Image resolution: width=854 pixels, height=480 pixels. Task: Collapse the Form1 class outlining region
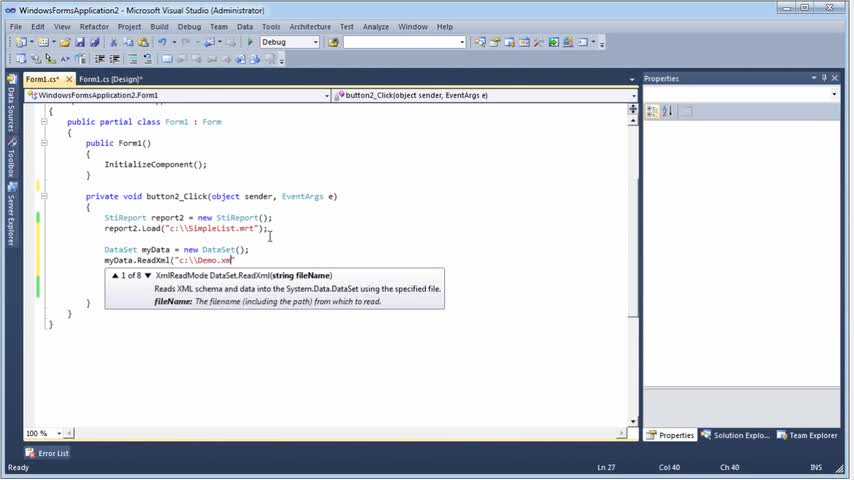pyautogui.click(x=44, y=122)
